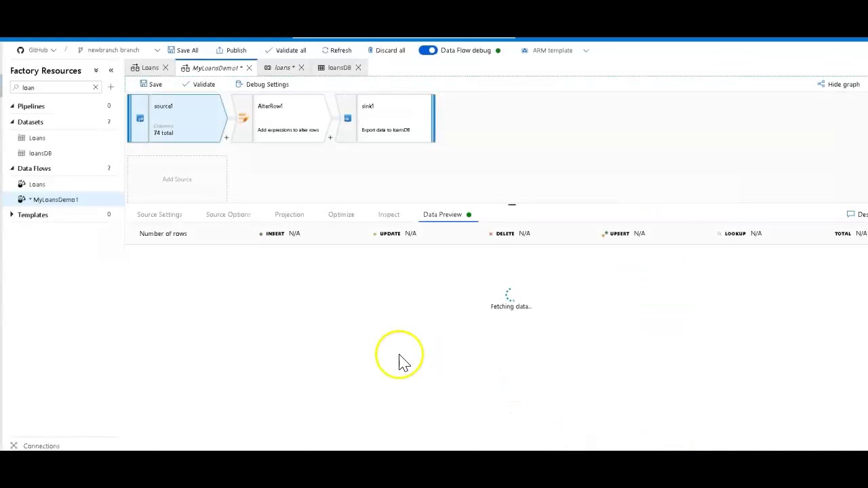The height and width of the screenshot is (488, 868).
Task: Open the Projection tab
Action: tap(290, 215)
